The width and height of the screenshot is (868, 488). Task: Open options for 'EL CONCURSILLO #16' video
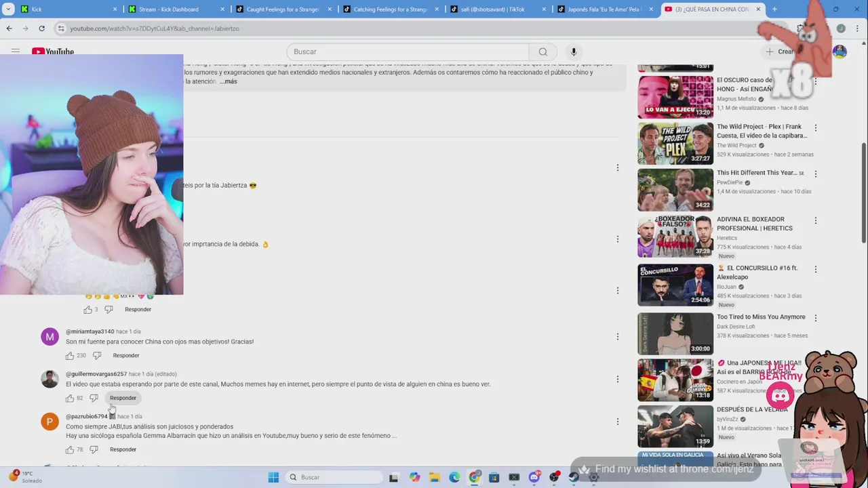pyautogui.click(x=815, y=269)
